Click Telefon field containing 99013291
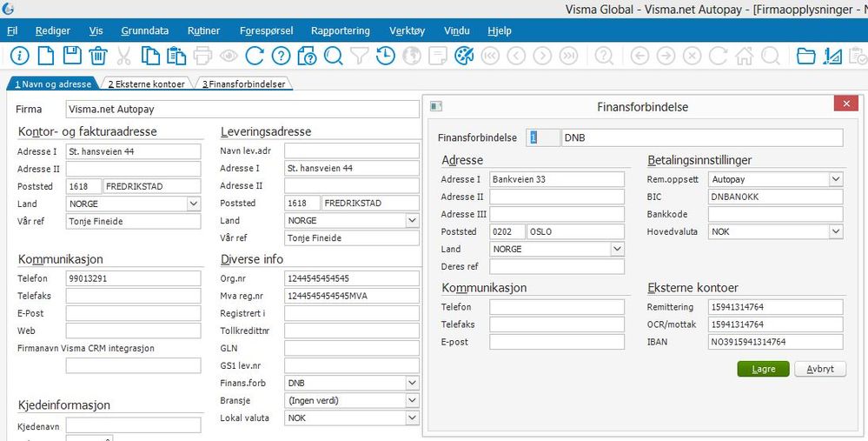 134,278
